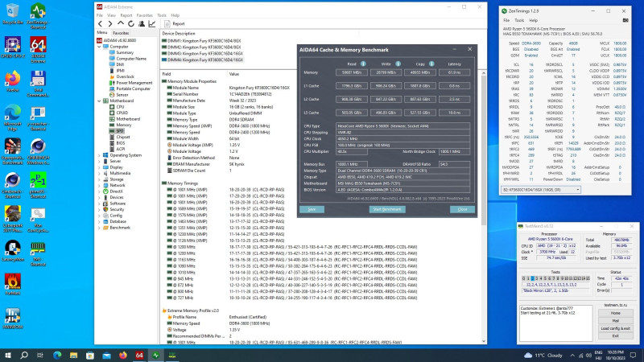Click Close in benchmark window
The width and height of the screenshot is (644, 362).
coord(462,209)
